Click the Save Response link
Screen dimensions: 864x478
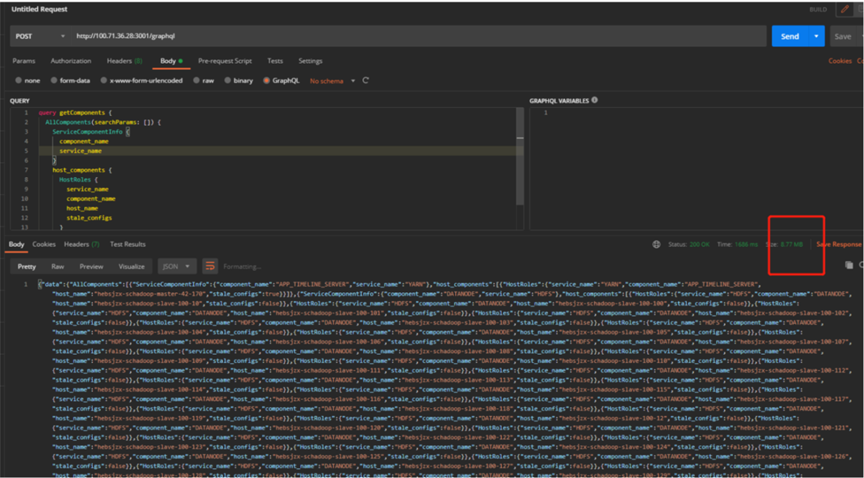839,244
